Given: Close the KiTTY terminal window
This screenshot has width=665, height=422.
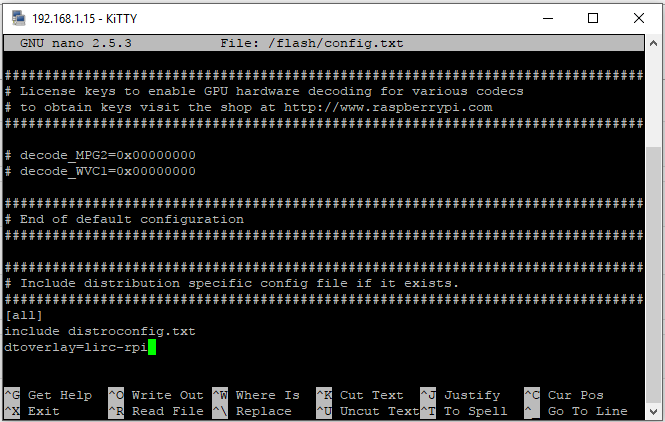Looking at the screenshot, I should point(639,18).
